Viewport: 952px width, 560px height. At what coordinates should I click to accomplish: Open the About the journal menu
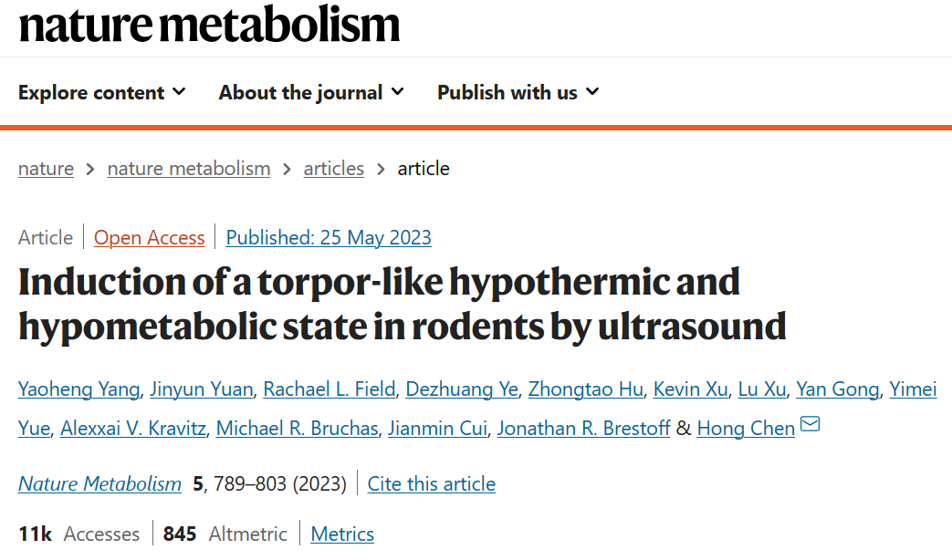coord(310,92)
